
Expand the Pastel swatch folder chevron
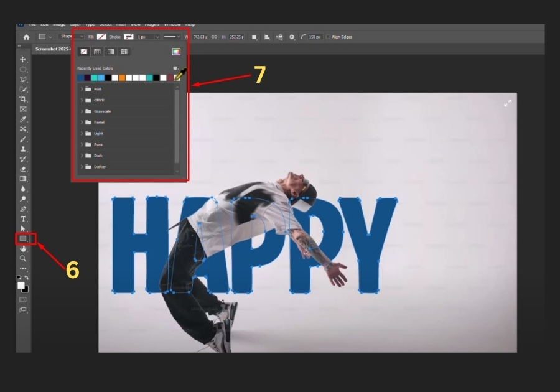click(x=82, y=122)
